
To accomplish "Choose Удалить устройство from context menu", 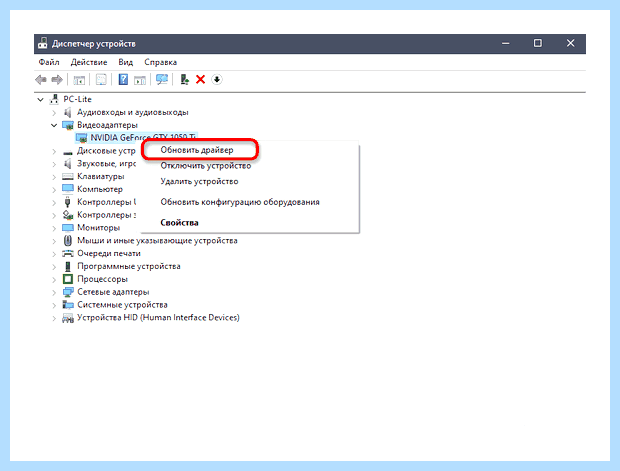I will (199, 182).
